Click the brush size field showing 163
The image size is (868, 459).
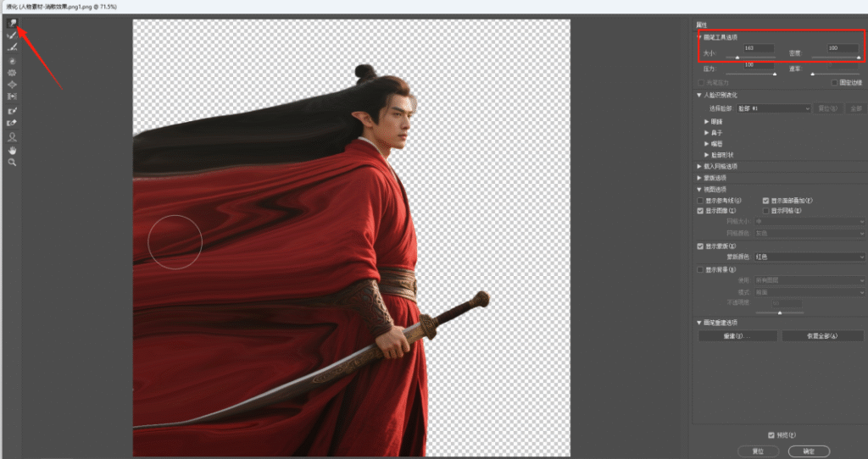tap(758, 48)
